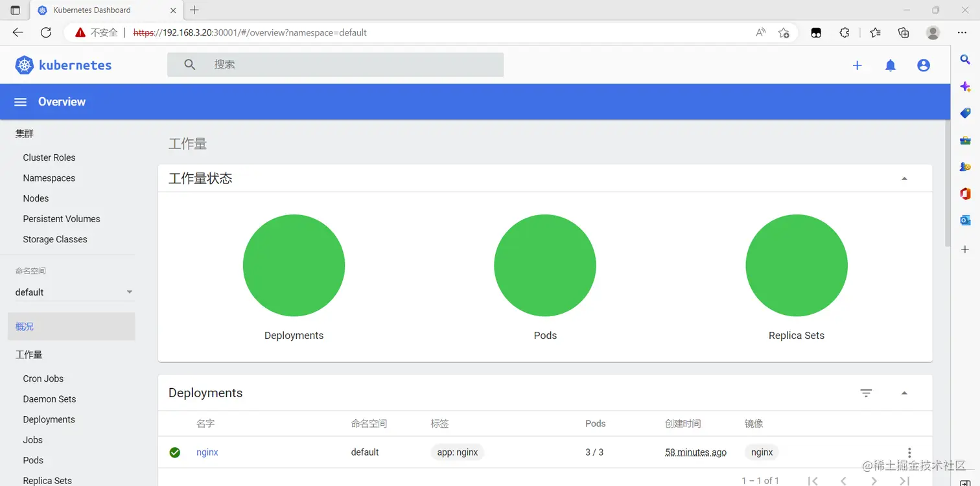Screen dimensions: 980x486
Task: Click the 58 minutes ago timestamp
Action: pos(695,452)
